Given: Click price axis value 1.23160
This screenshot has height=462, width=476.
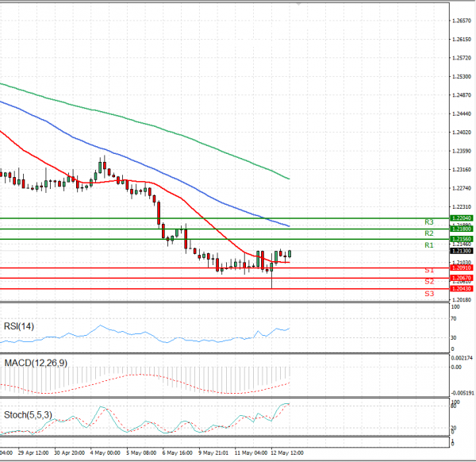Looking at the screenshot, I should 462,170.
